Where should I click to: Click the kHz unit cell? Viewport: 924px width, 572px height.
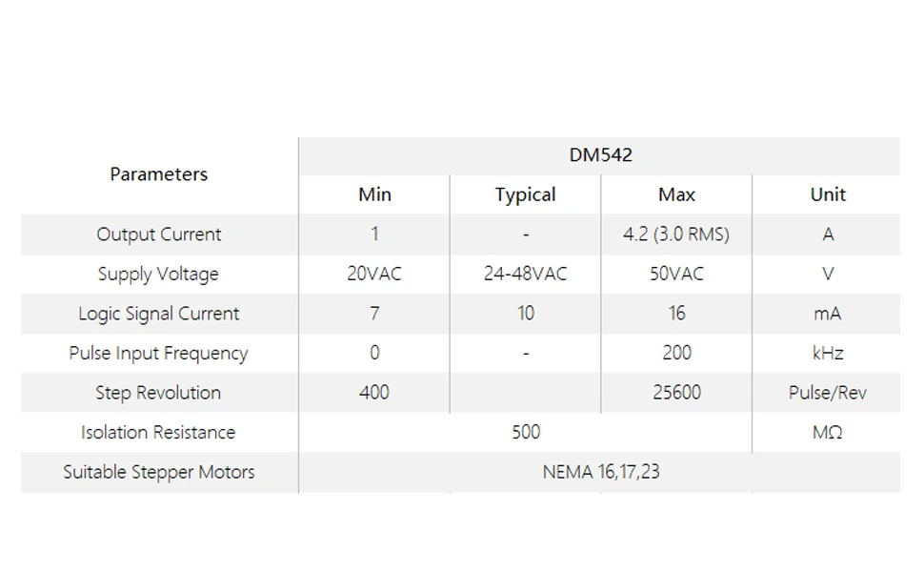click(x=827, y=354)
